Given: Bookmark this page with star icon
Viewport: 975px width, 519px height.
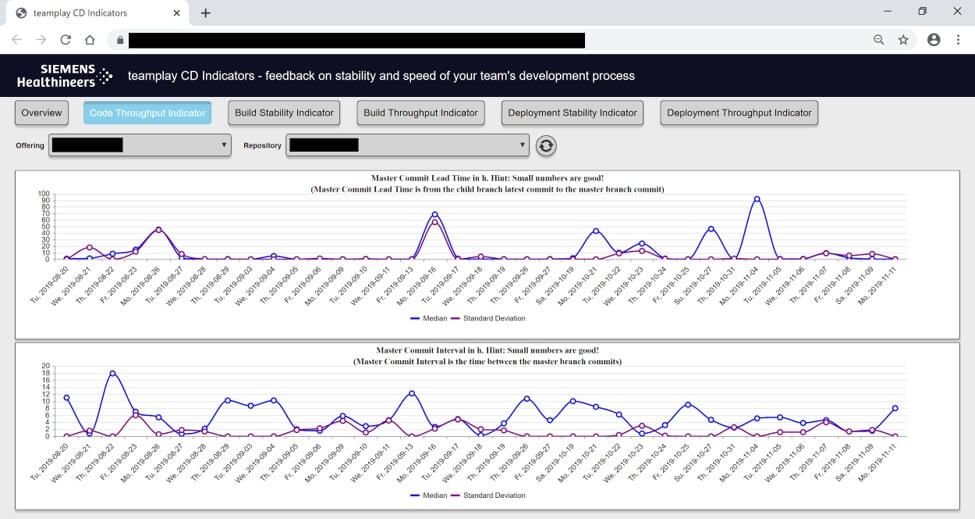Looking at the screenshot, I should (903, 40).
